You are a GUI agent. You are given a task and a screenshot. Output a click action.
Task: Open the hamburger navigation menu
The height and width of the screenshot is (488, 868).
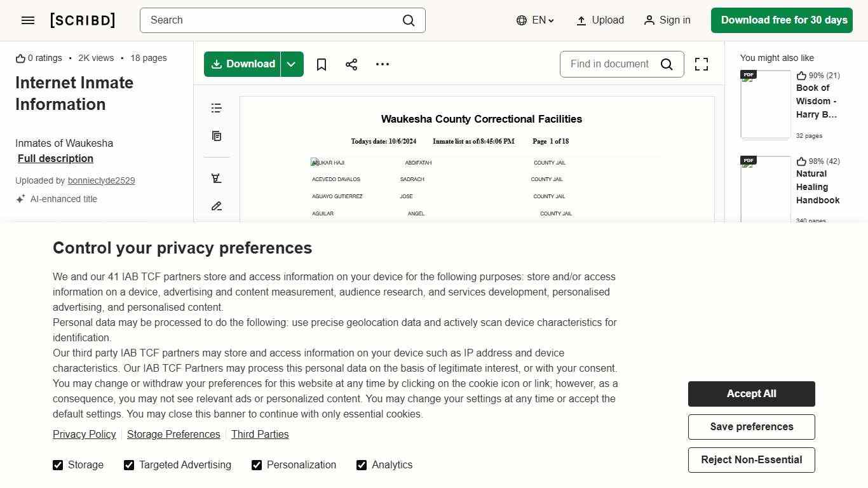point(28,20)
